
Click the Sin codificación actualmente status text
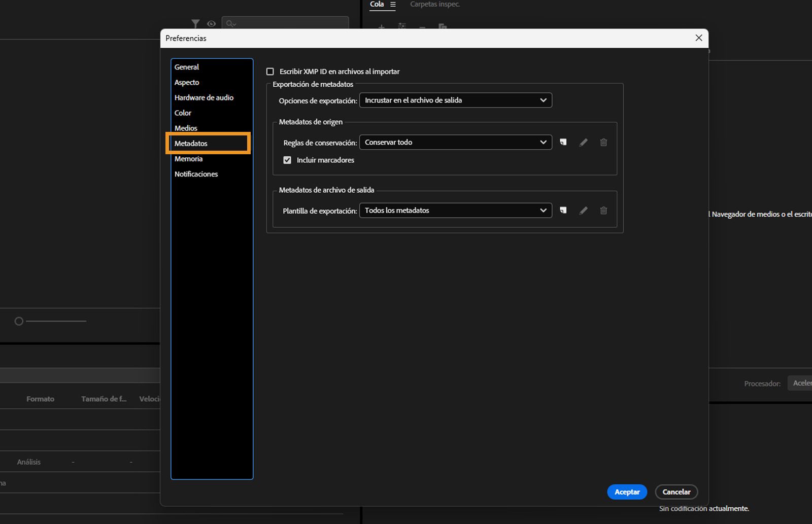click(704, 508)
